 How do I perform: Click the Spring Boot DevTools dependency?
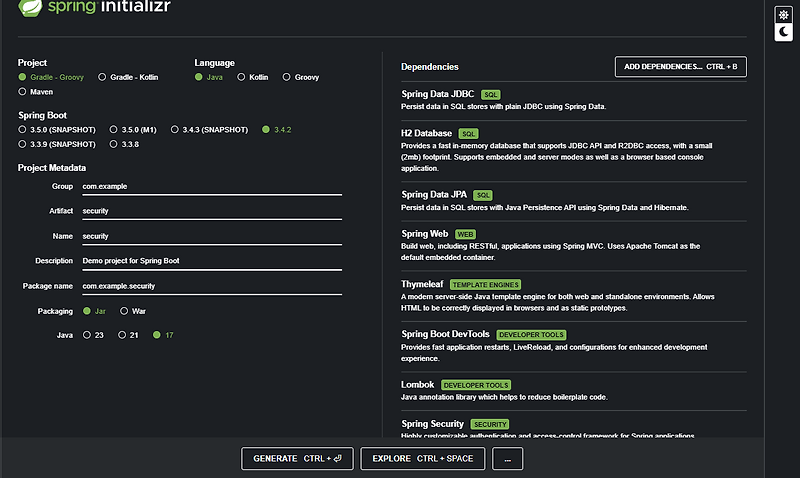pos(573,346)
